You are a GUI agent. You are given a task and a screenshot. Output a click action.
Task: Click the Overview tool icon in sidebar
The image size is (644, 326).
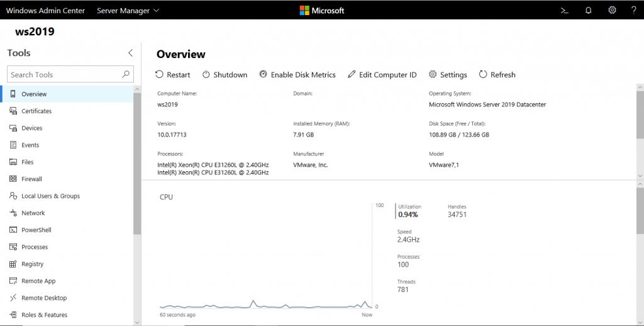pos(13,94)
